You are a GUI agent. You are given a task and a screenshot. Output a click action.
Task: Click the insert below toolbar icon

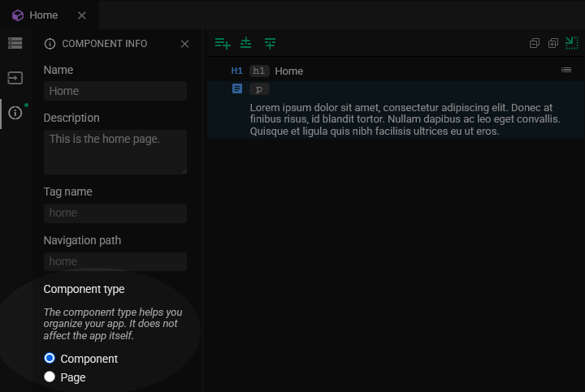[x=270, y=43]
